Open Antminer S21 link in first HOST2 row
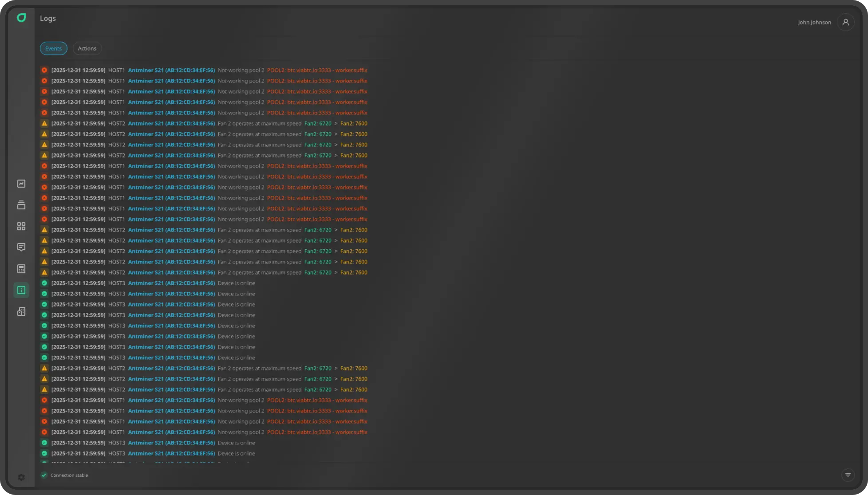The height and width of the screenshot is (495, 868). (x=171, y=123)
